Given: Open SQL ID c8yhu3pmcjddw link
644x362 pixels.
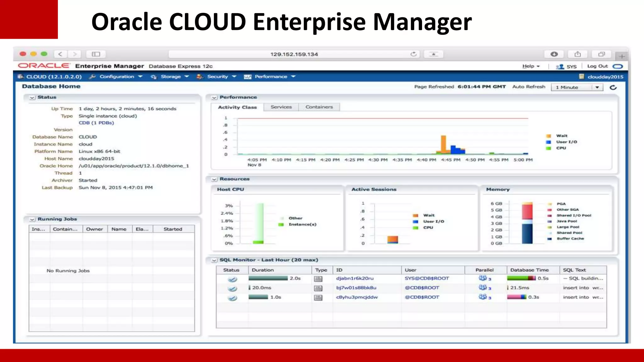Looking at the screenshot, I should [x=357, y=297].
